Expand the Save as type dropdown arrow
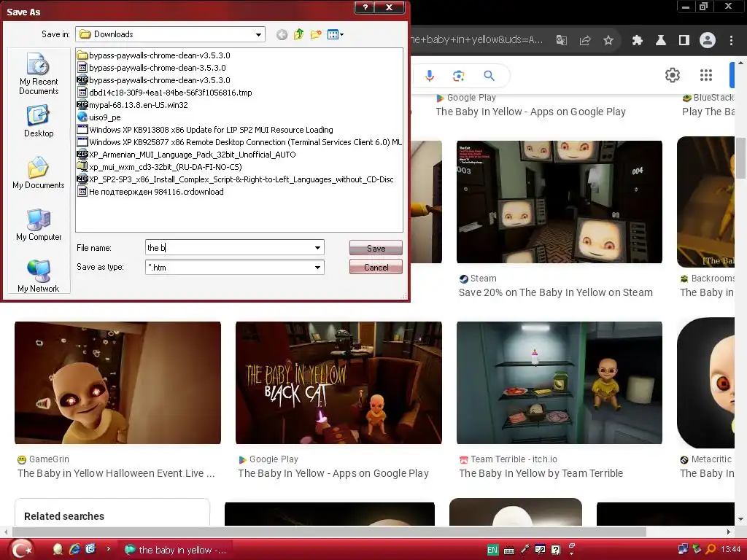This screenshot has height=560, width=747. coord(317,267)
